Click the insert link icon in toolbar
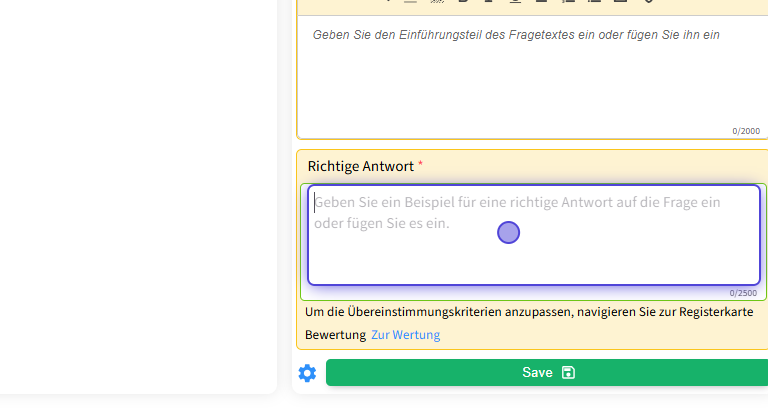 click(x=648, y=1)
